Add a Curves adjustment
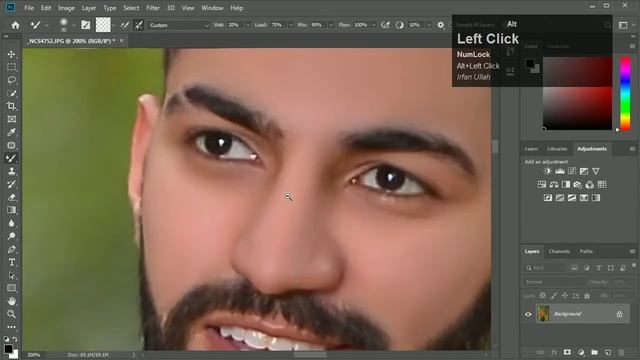The image size is (640, 360). pos(572,171)
